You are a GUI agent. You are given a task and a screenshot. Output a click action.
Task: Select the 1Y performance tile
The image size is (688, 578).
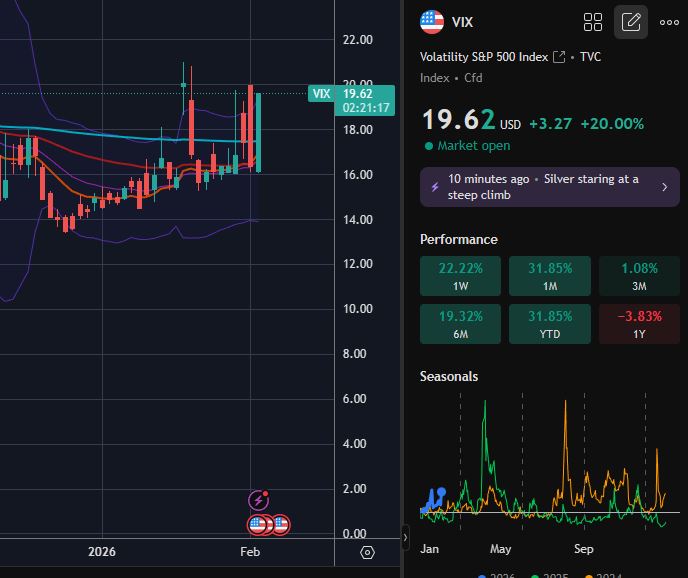click(x=639, y=324)
